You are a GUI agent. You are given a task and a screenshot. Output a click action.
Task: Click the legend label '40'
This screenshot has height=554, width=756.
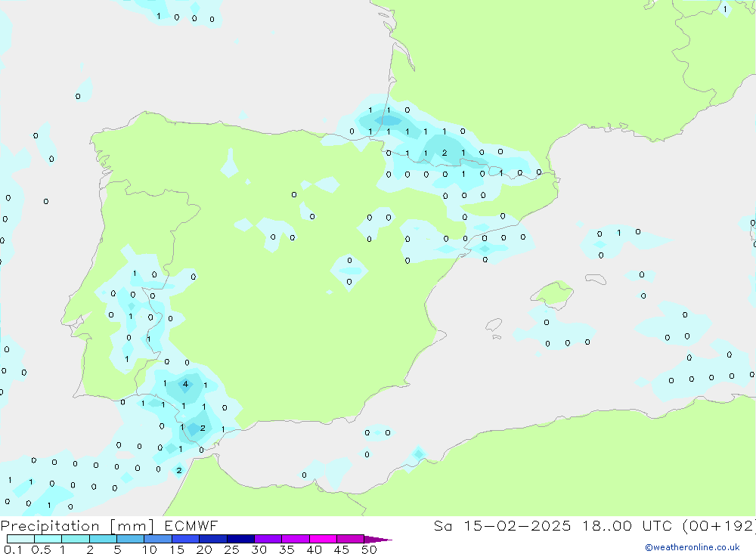pos(314,549)
